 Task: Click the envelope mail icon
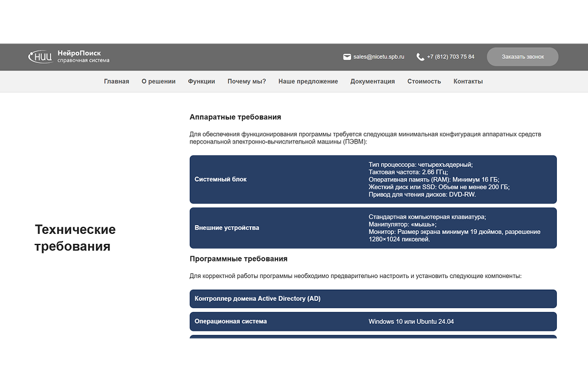[x=347, y=57]
